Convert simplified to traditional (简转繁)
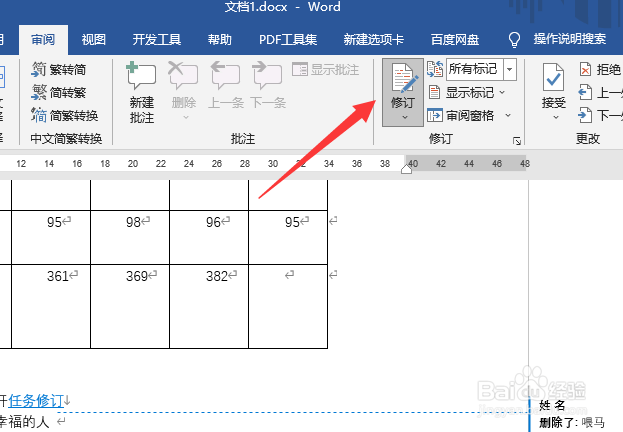 pos(59,93)
